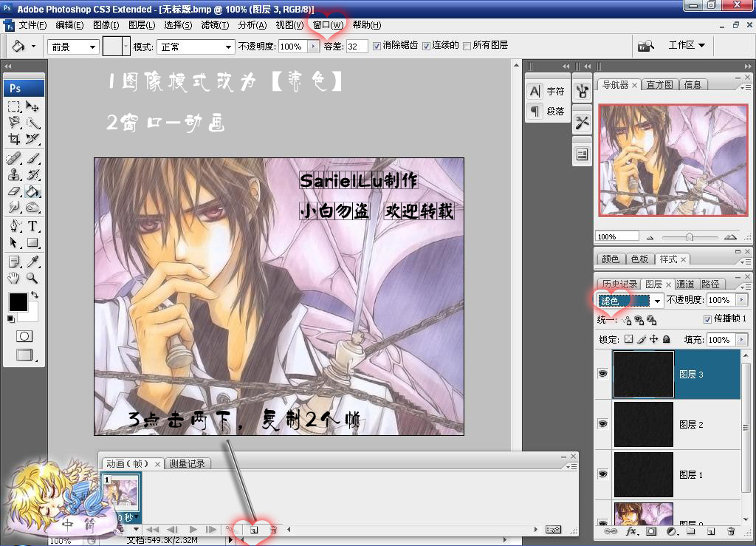Open the 窗口(W) menu
This screenshot has width=756, height=546.
tap(328, 25)
